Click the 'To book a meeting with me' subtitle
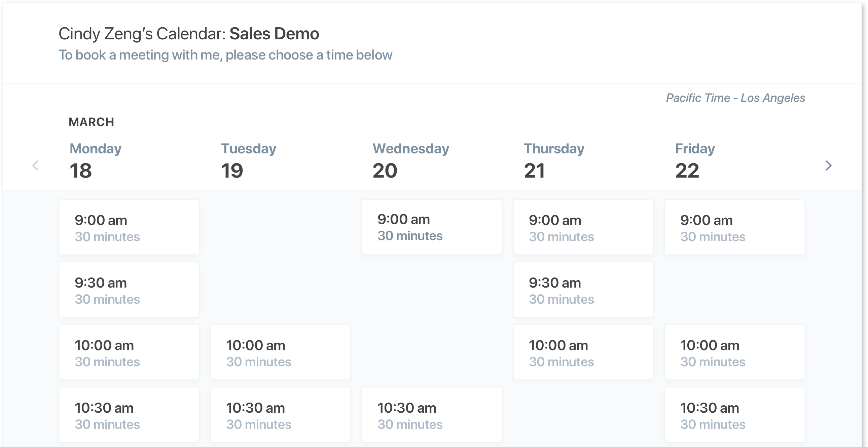Viewport: 868px width, 447px height. (x=225, y=55)
